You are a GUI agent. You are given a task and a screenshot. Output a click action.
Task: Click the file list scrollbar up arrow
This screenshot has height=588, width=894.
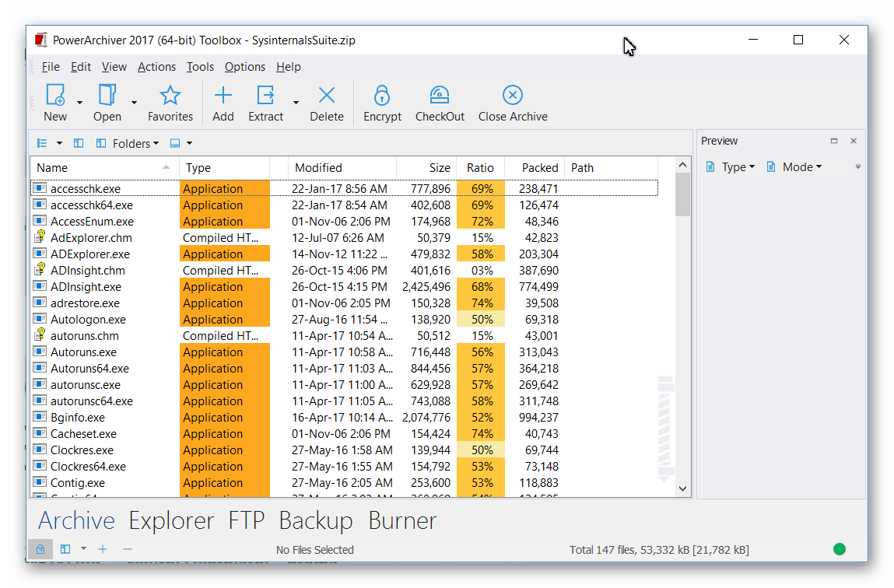point(682,165)
